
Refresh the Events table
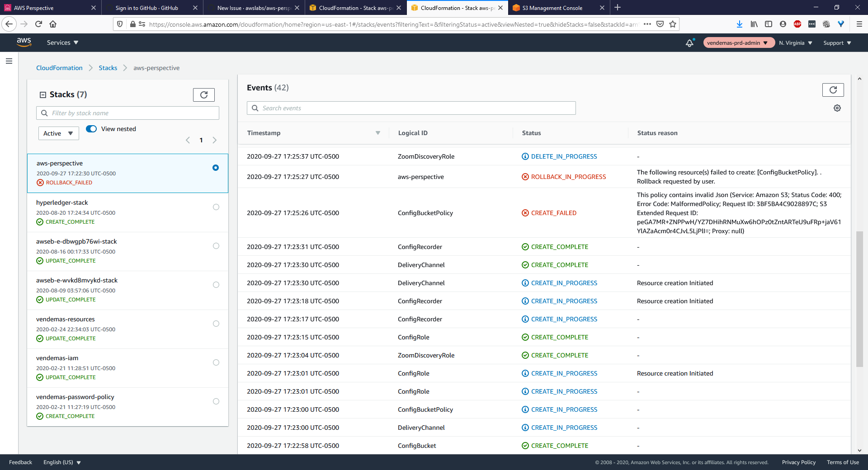[x=833, y=89]
